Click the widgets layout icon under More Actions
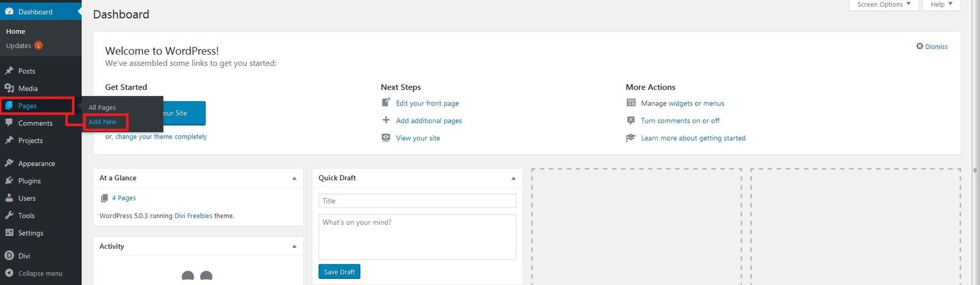The width and height of the screenshot is (980, 285). coord(631,103)
